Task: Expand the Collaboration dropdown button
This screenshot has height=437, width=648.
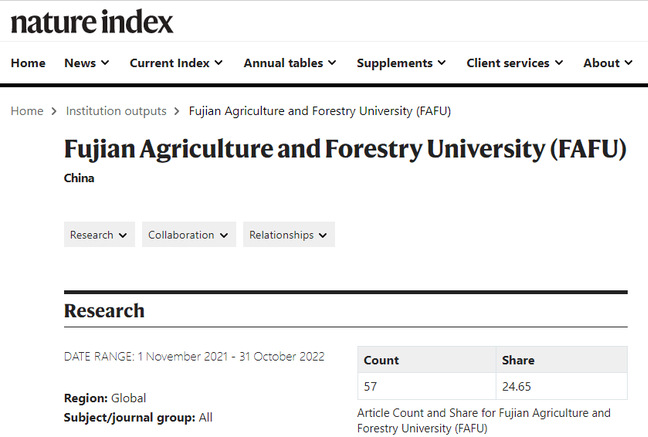Action: click(189, 235)
